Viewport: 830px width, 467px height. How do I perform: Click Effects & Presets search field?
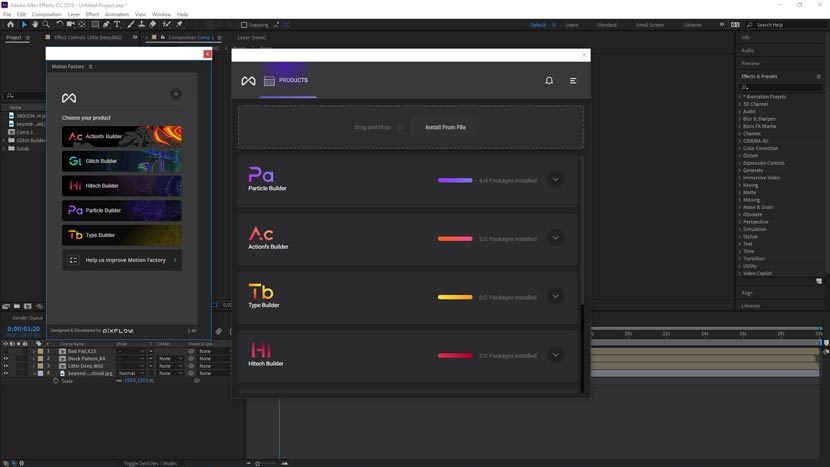coord(780,87)
